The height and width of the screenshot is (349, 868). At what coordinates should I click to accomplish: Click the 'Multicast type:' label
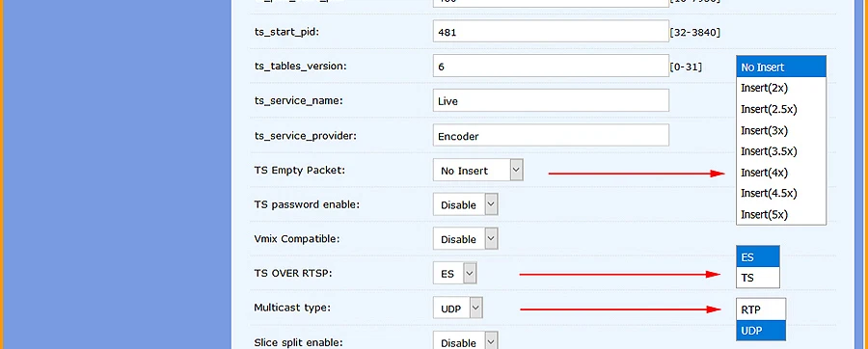pyautogui.click(x=291, y=308)
